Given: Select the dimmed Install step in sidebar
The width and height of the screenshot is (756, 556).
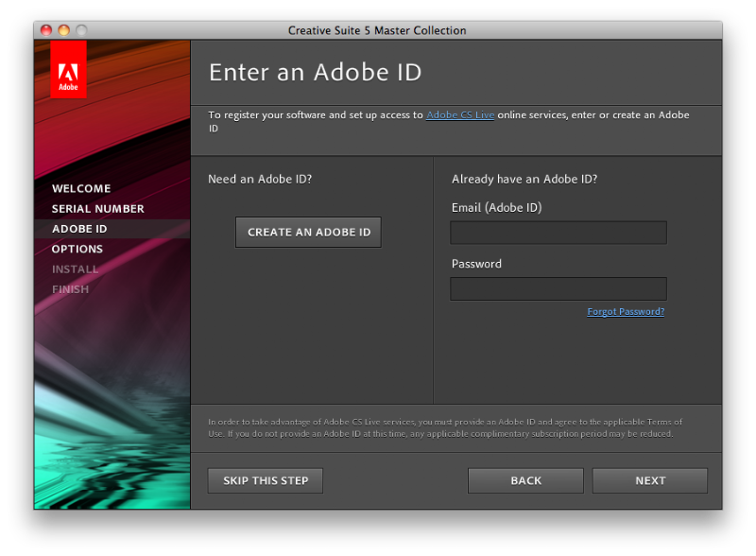Looking at the screenshot, I should click(x=76, y=269).
